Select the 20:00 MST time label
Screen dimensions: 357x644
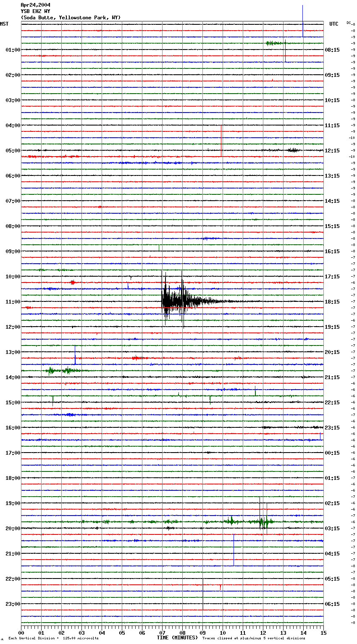[13, 529]
